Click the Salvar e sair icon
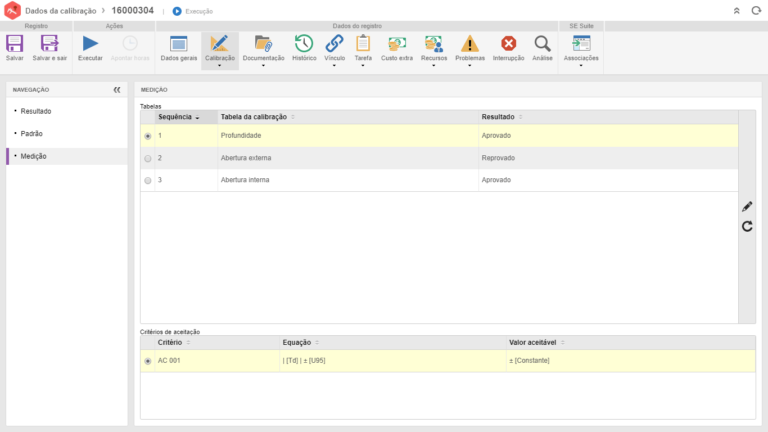This screenshot has height=432, width=768. (x=49, y=44)
